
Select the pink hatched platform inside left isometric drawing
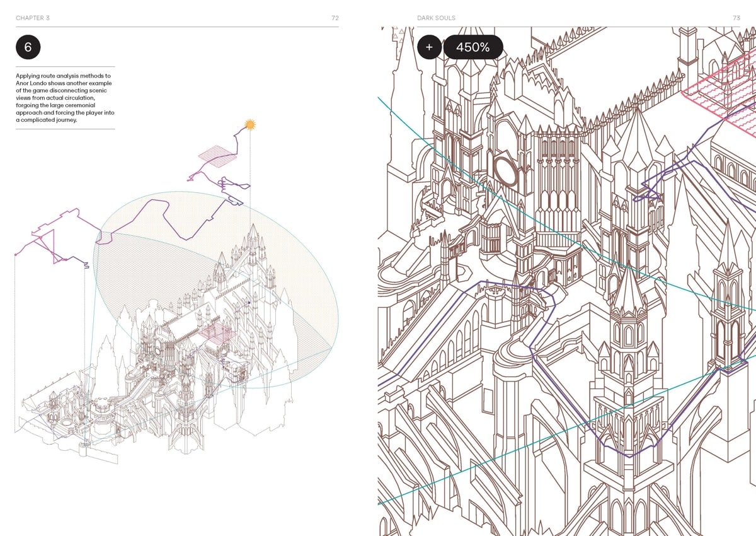point(219,335)
